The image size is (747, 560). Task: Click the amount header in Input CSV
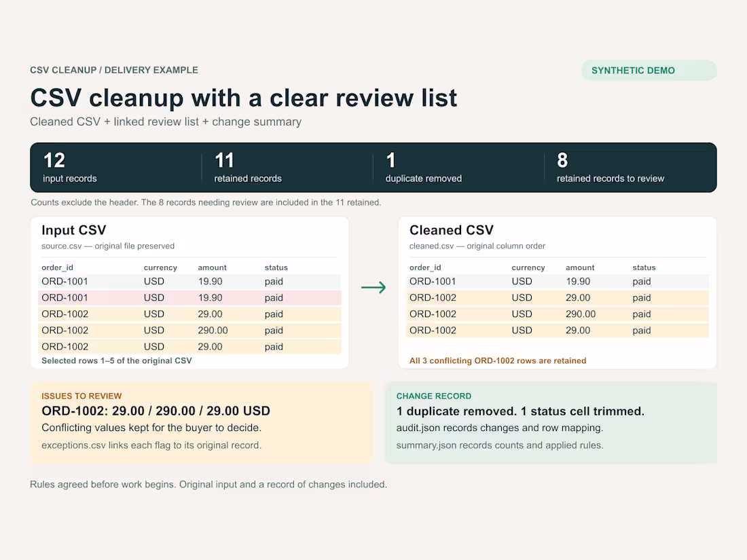212,267
